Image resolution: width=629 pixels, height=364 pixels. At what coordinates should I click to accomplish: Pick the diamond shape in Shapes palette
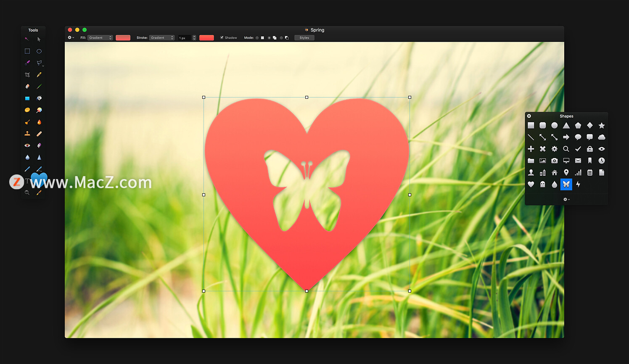590,125
